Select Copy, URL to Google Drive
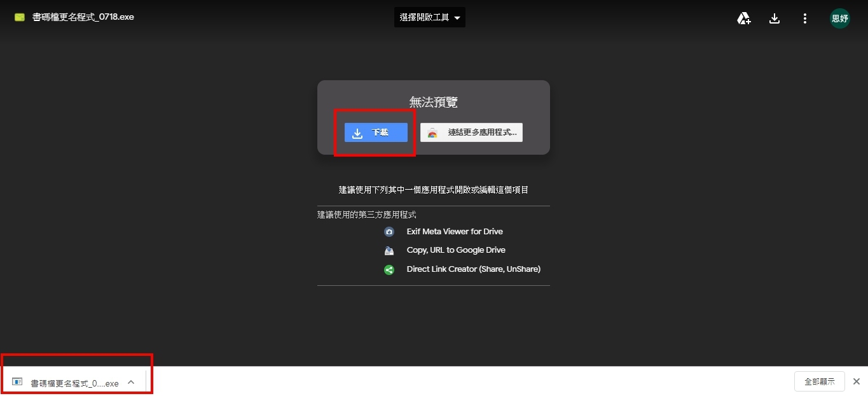Image resolution: width=868 pixels, height=396 pixels. [x=456, y=250]
